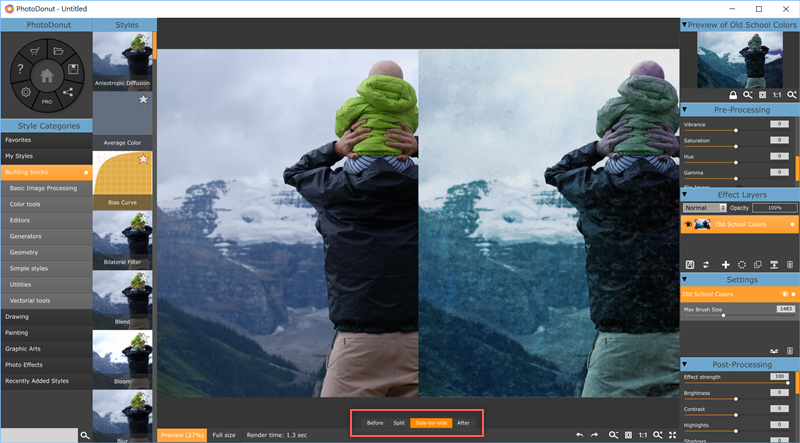Click the swap arrows icon in Effect Layers

pyautogui.click(x=706, y=264)
